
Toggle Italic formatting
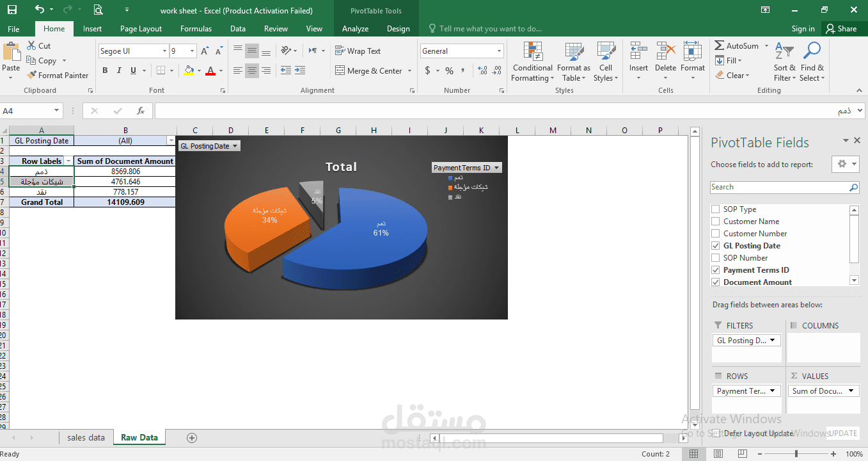120,70
